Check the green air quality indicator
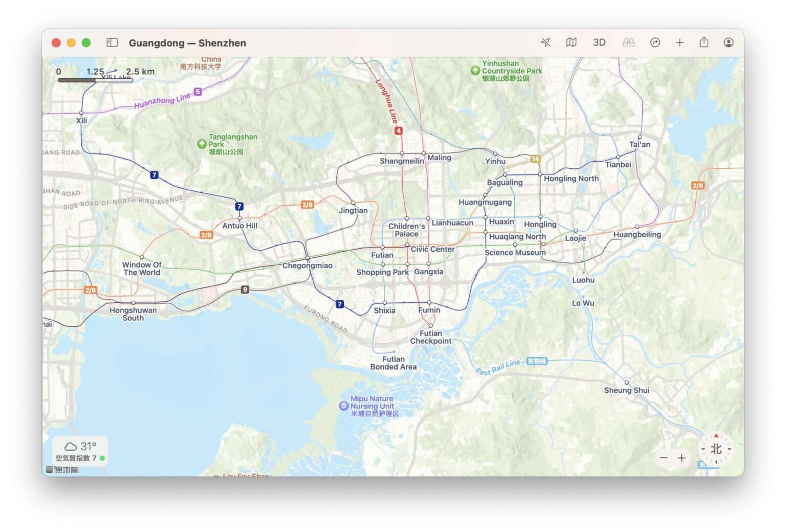Viewport: 786px width, 532px height. click(101, 458)
